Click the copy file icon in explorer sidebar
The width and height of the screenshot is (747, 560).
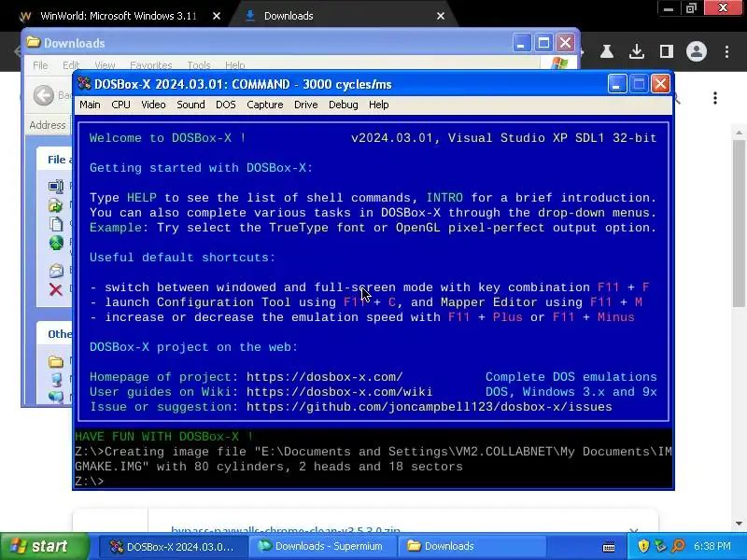tap(56, 224)
